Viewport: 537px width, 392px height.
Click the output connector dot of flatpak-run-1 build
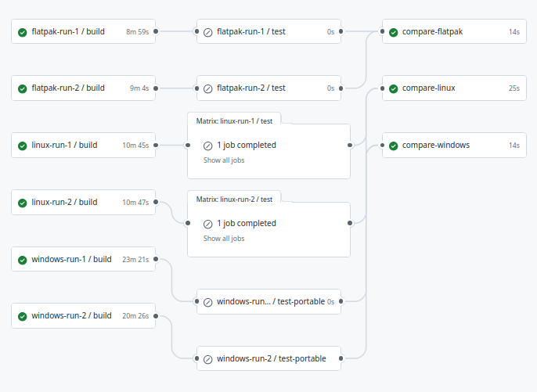pos(156,31)
